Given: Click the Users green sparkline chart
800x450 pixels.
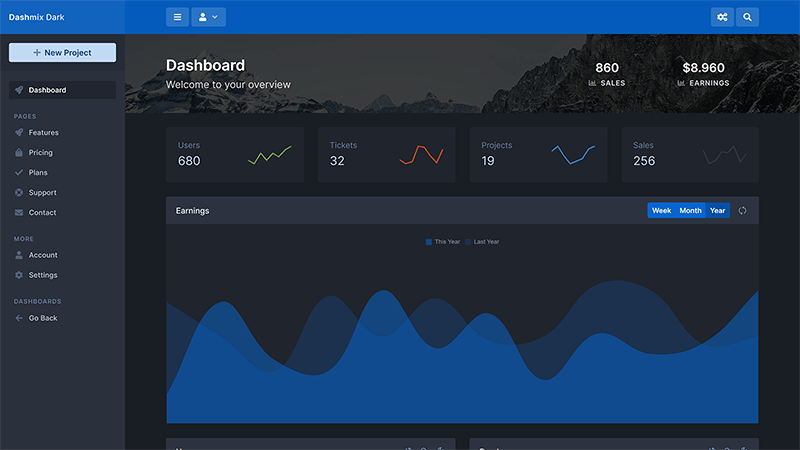Looking at the screenshot, I should (269, 155).
